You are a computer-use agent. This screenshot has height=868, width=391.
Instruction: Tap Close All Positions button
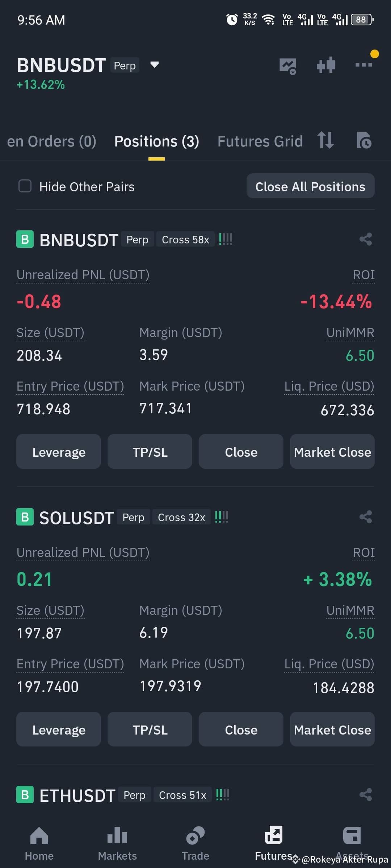(310, 186)
